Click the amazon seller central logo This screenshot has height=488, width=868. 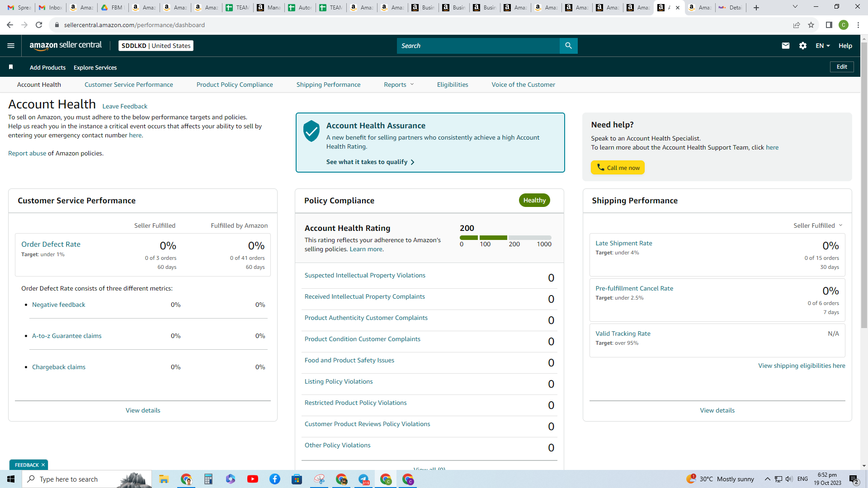pyautogui.click(x=66, y=45)
